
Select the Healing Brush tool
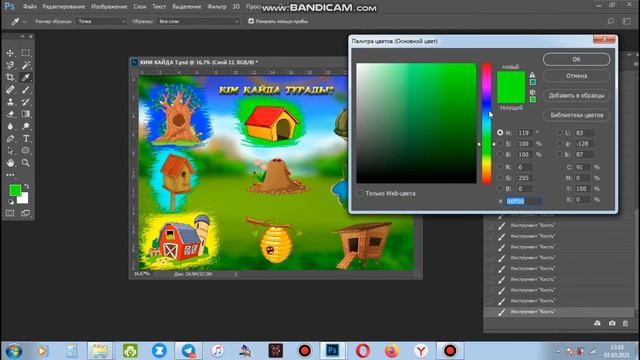pyautogui.click(x=10, y=89)
